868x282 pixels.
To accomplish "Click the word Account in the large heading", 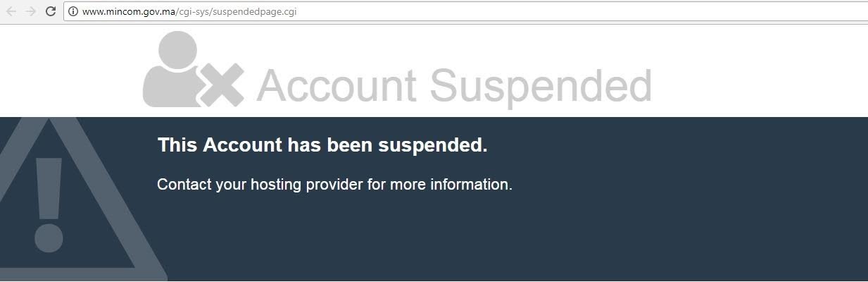I will click(x=336, y=85).
